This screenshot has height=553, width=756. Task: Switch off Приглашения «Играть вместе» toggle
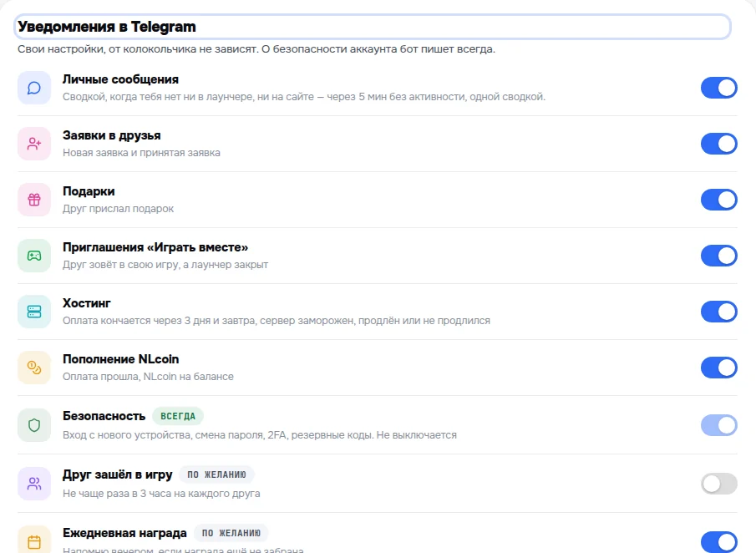click(719, 256)
